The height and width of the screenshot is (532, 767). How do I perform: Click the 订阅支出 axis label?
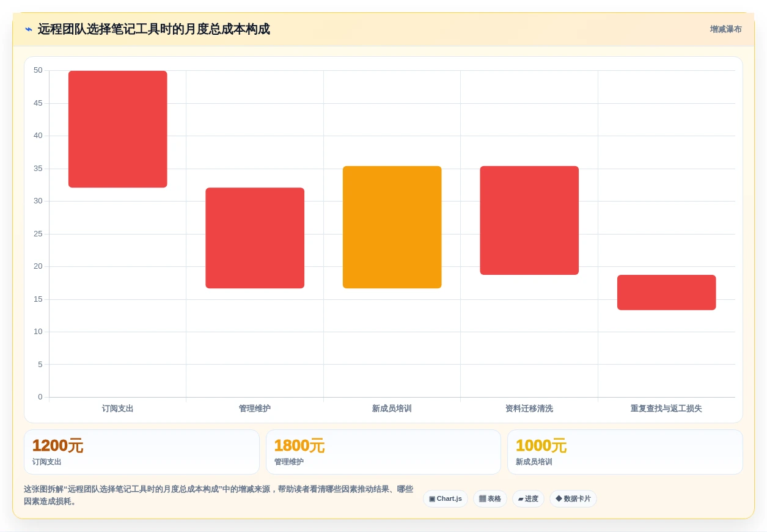click(x=118, y=409)
